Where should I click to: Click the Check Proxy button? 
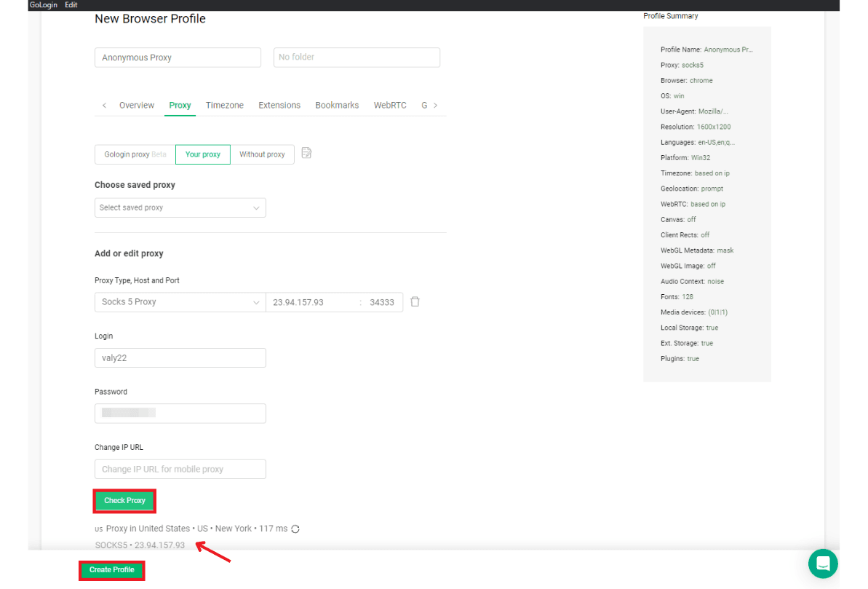tap(124, 500)
